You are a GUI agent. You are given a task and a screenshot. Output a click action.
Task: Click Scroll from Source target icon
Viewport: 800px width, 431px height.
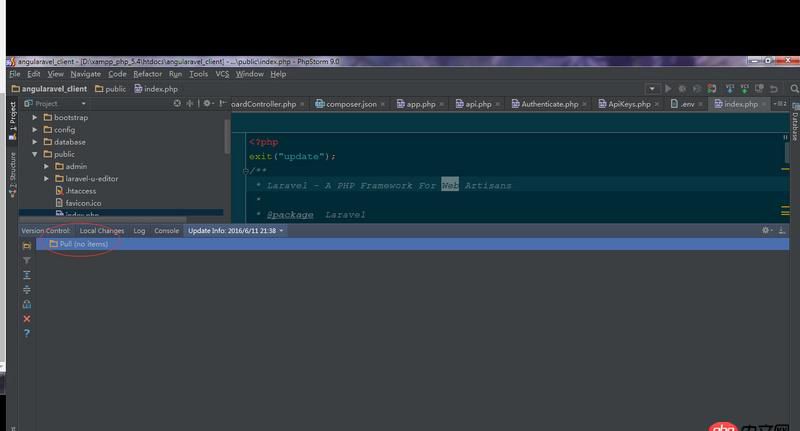(177, 104)
